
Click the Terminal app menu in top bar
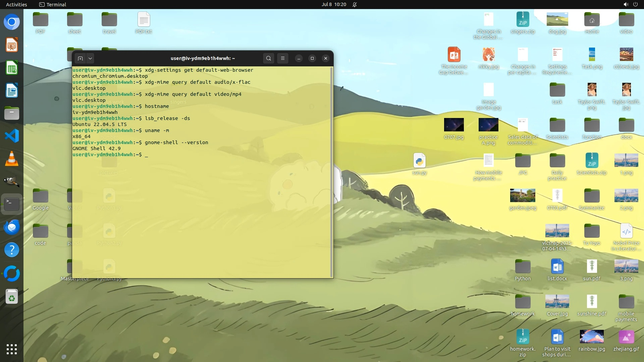tap(53, 4)
